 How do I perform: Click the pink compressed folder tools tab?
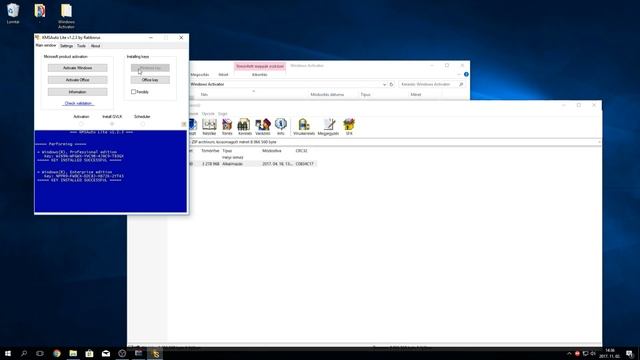(x=260, y=66)
